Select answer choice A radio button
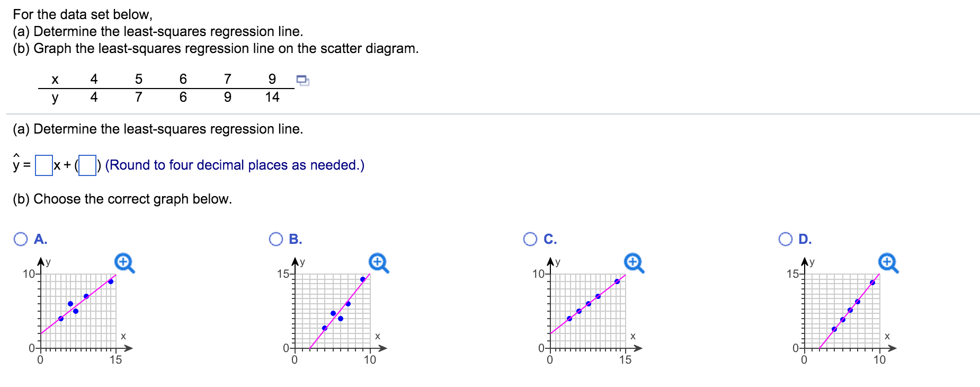Viewport: 980px width, 387px height. pos(20,239)
